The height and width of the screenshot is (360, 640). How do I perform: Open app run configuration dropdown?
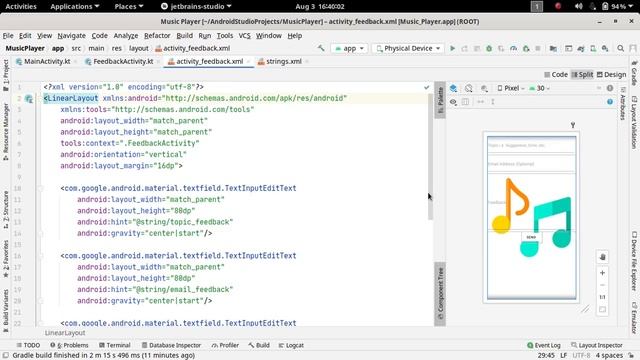349,48
